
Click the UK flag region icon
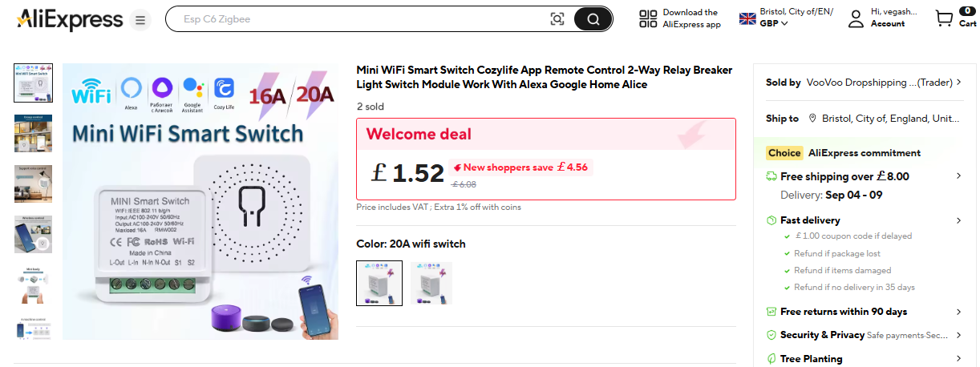747,18
